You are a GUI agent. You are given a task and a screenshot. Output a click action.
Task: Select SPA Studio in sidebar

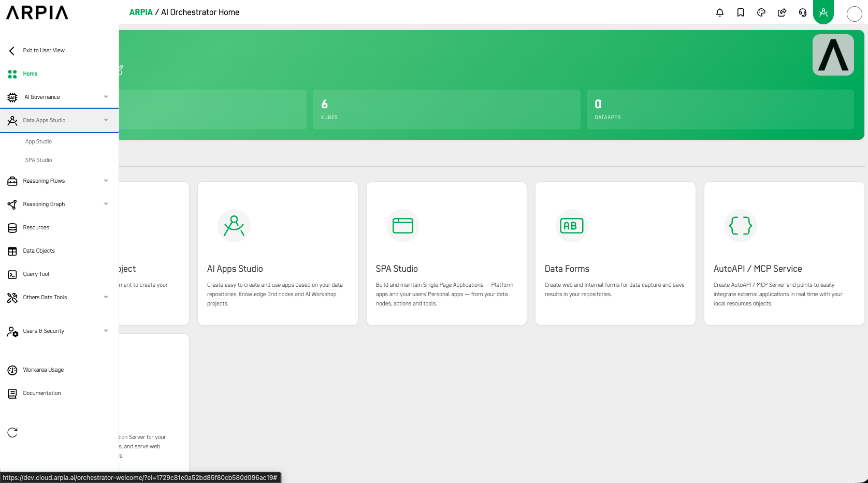click(x=38, y=160)
